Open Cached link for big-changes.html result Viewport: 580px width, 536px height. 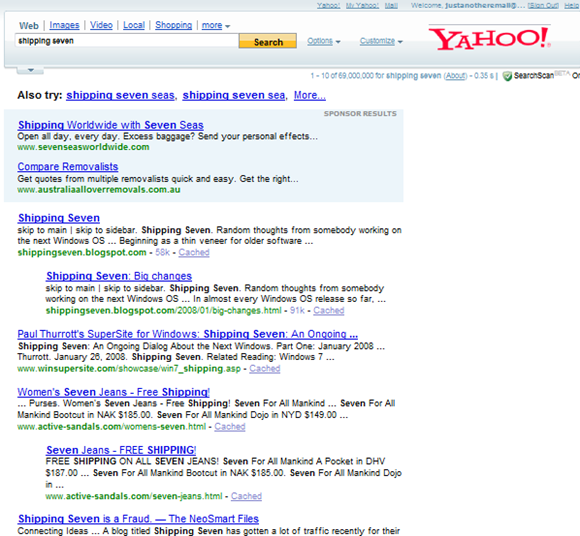click(328, 311)
